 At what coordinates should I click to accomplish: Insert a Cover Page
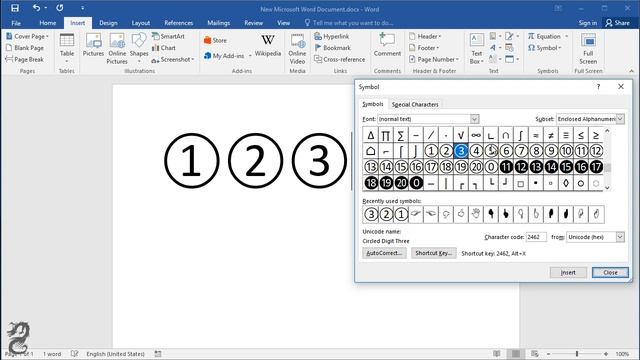tap(27, 36)
